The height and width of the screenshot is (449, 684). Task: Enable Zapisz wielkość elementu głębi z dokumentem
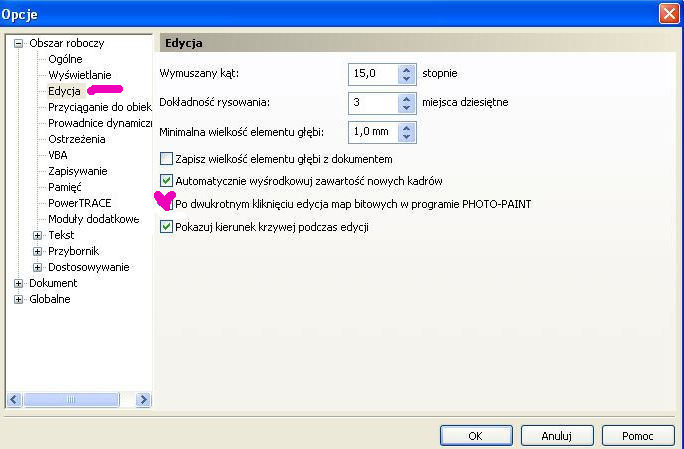click(167, 158)
